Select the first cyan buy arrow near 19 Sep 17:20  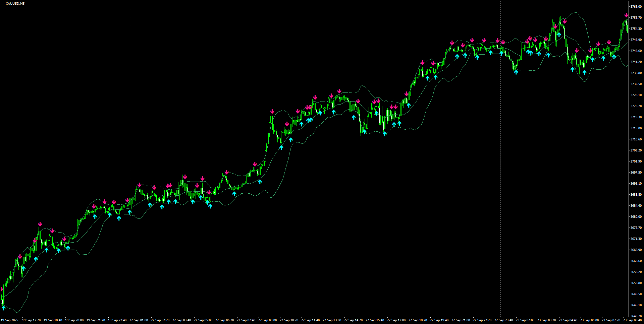tap(24, 268)
